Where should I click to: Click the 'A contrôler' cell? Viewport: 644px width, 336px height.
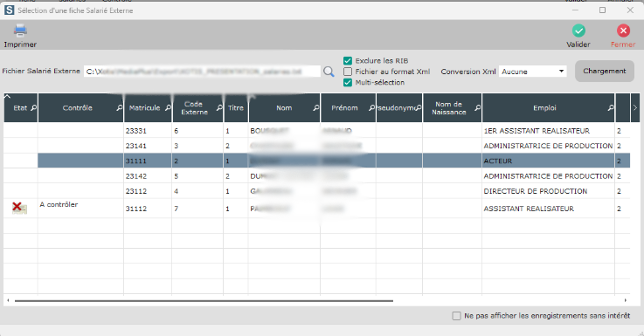tap(80, 209)
